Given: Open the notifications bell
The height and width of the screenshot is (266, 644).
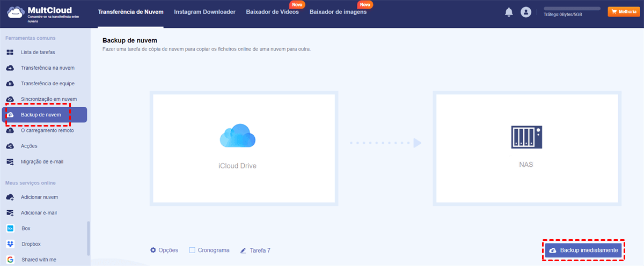Looking at the screenshot, I should [x=509, y=12].
